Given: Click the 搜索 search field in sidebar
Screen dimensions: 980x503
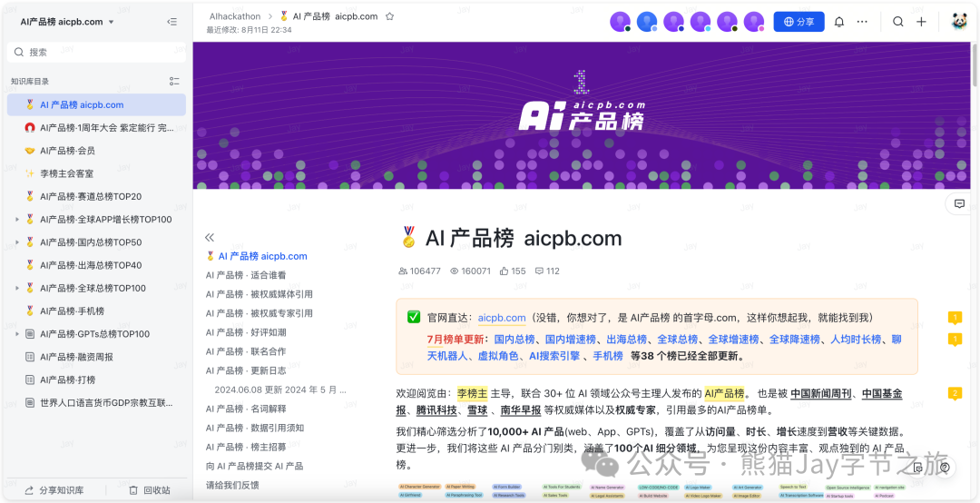Looking at the screenshot, I should pos(96,52).
